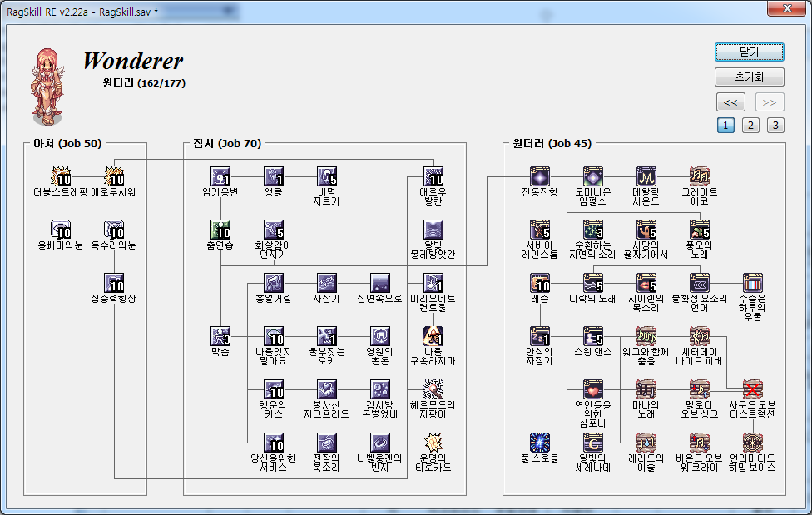This screenshot has height=515, width=812.
Task: Close the RagSkill window
Action: click(787, 8)
